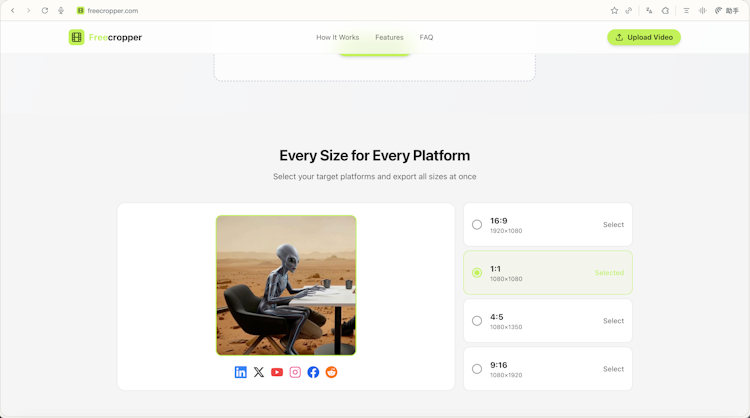Open the Features nav link

point(389,37)
